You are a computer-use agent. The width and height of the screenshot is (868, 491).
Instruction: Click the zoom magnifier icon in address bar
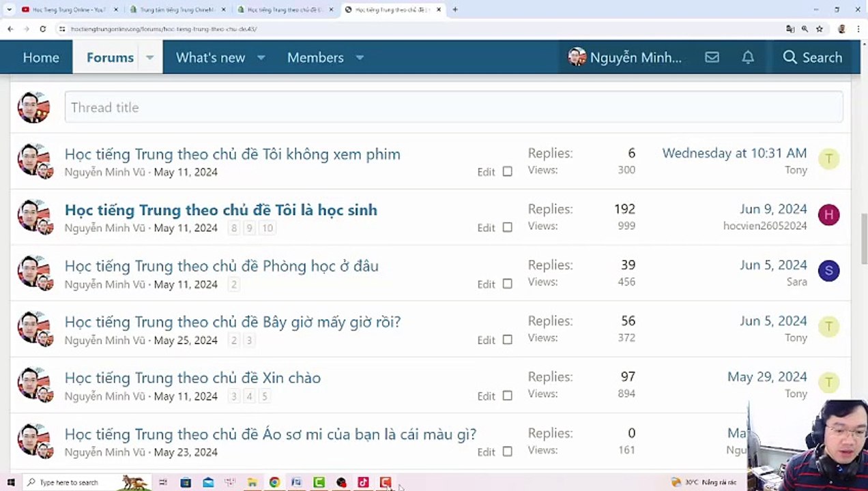(805, 29)
